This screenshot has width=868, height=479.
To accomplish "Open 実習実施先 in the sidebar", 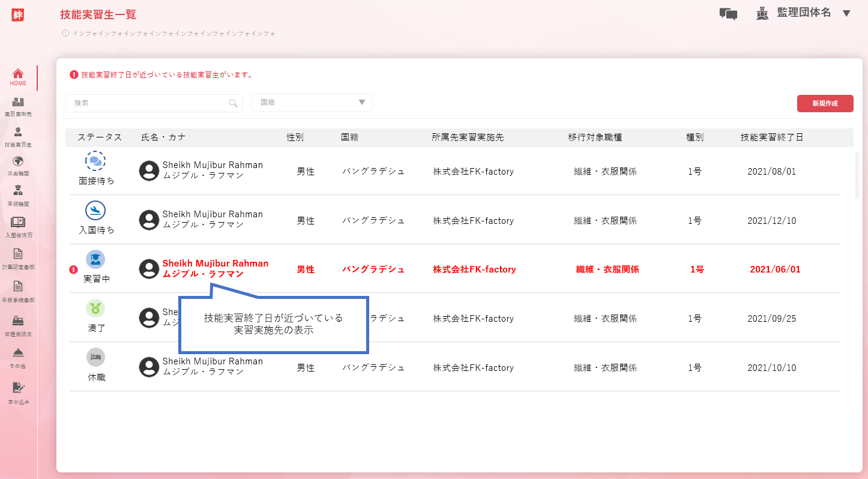I will pos(18,103).
